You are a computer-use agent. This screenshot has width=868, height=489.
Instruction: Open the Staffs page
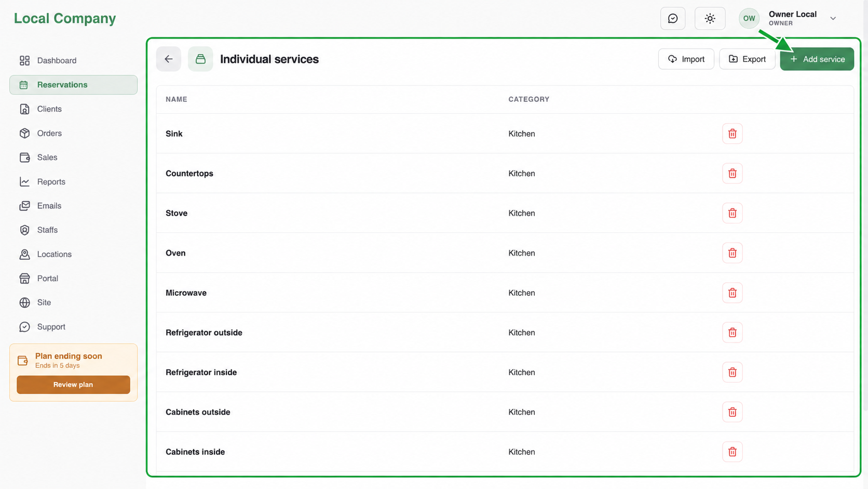pos(73,230)
